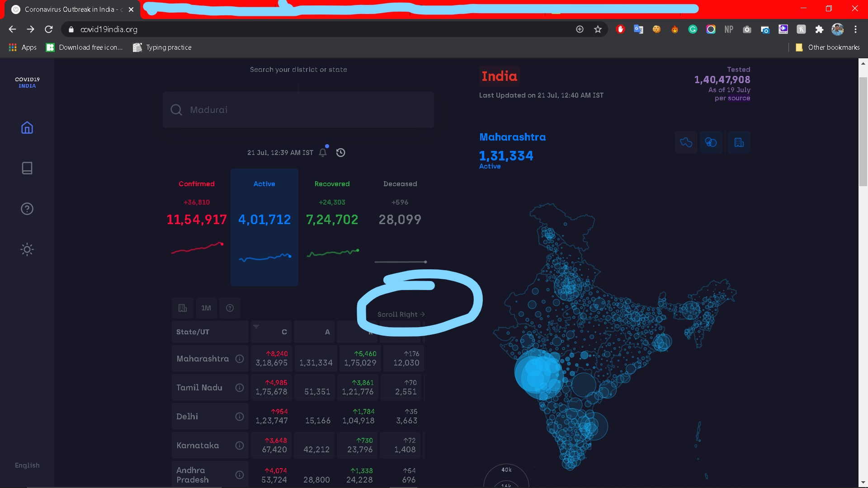Show info for Andhra Pradesh row
This screenshot has height=488, width=868.
[240, 475]
